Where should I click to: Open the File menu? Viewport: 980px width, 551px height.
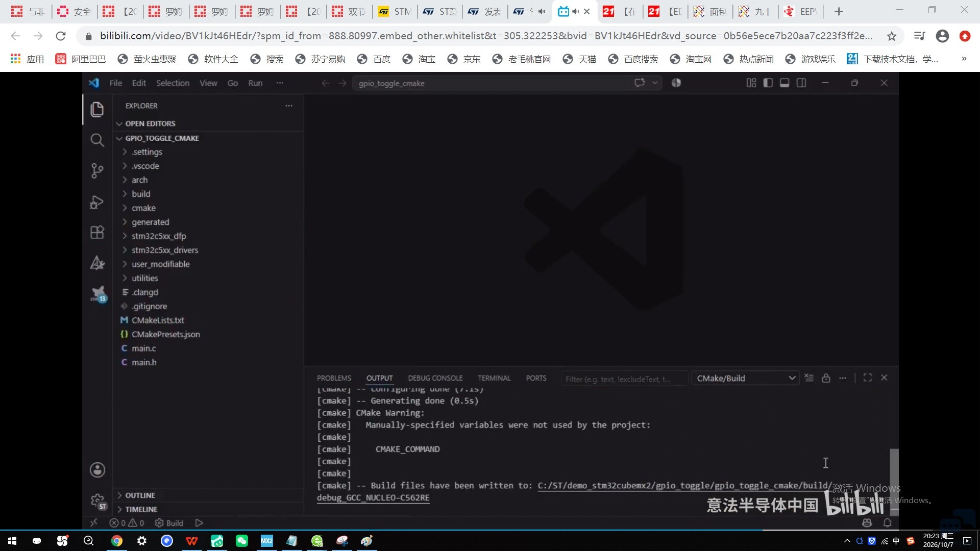pos(116,83)
